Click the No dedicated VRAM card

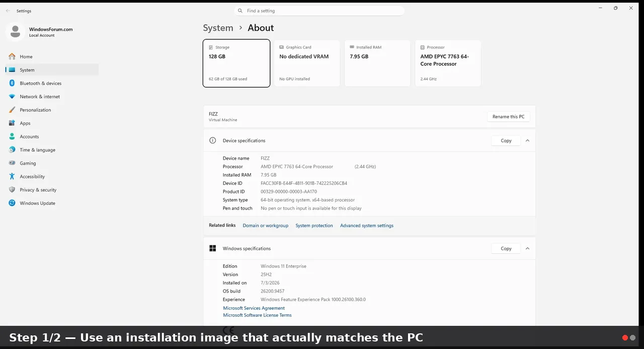pyautogui.click(x=307, y=63)
